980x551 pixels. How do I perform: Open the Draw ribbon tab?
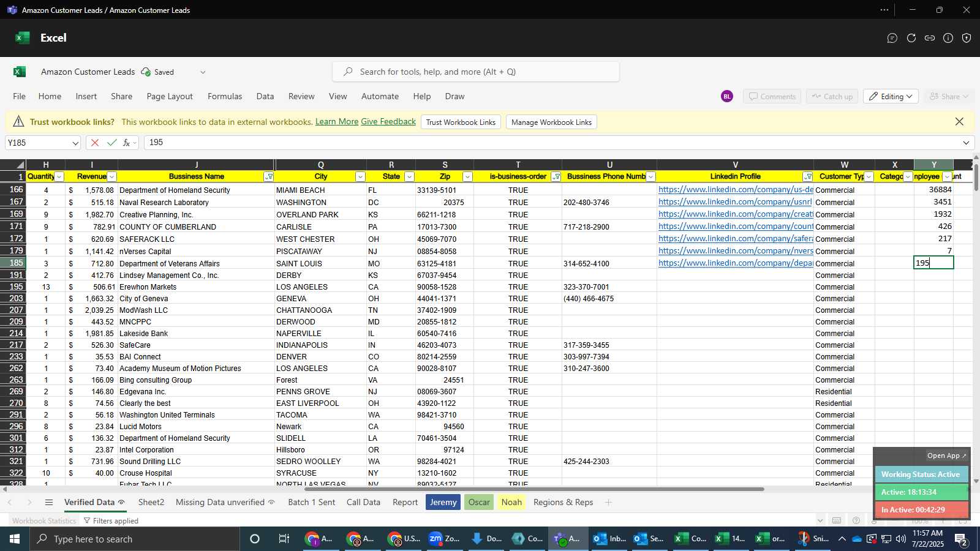point(454,96)
